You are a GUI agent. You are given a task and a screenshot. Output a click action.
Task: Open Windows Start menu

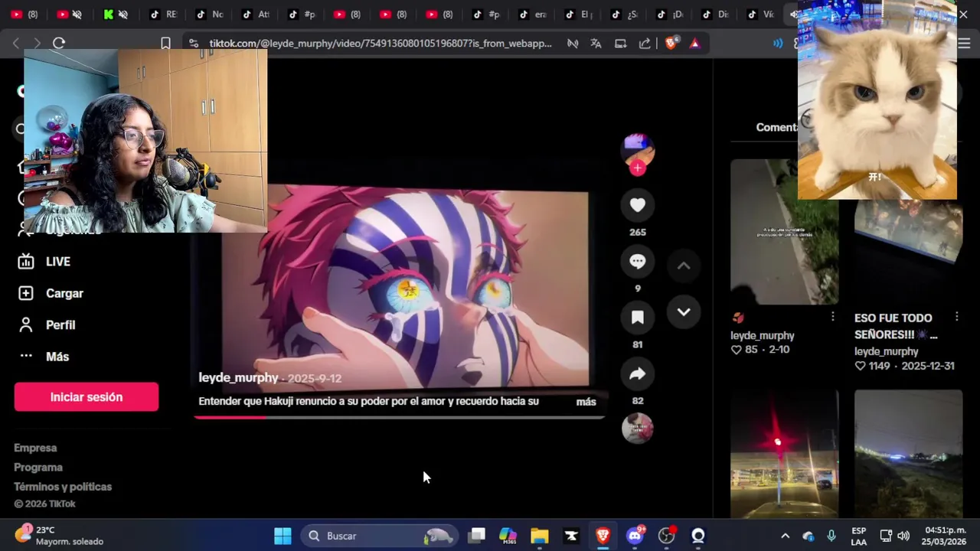283,536
